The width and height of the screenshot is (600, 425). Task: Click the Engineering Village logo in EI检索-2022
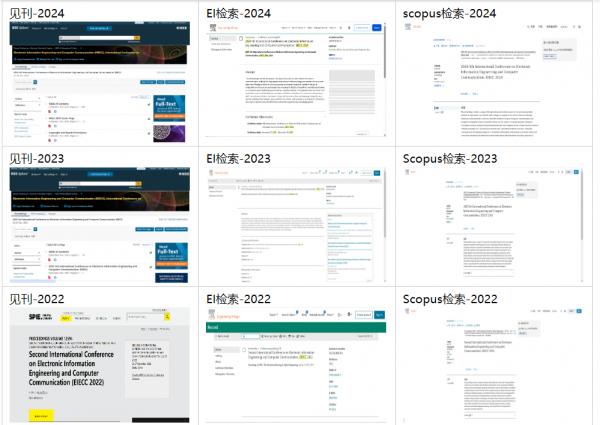pyautogui.click(x=228, y=314)
